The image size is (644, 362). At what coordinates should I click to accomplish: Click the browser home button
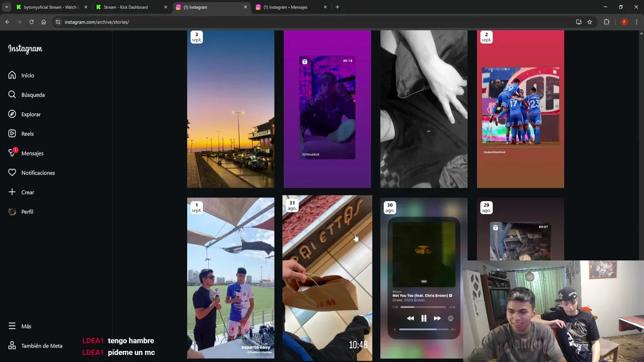(43, 22)
